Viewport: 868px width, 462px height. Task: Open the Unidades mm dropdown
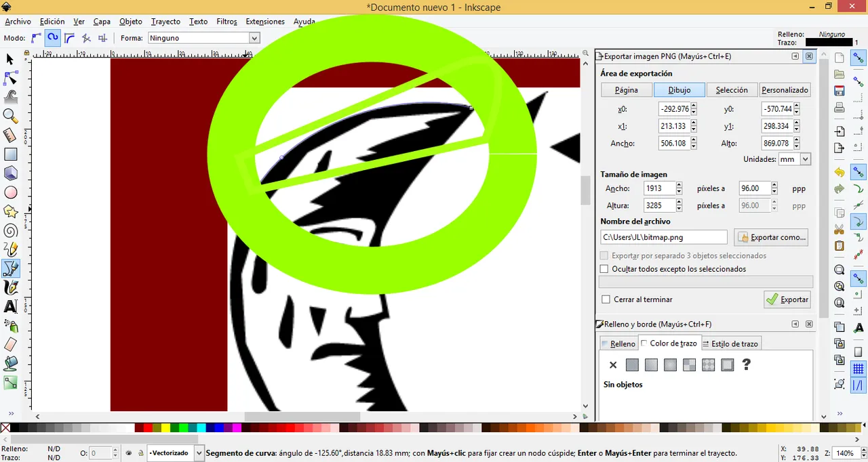pyautogui.click(x=795, y=159)
